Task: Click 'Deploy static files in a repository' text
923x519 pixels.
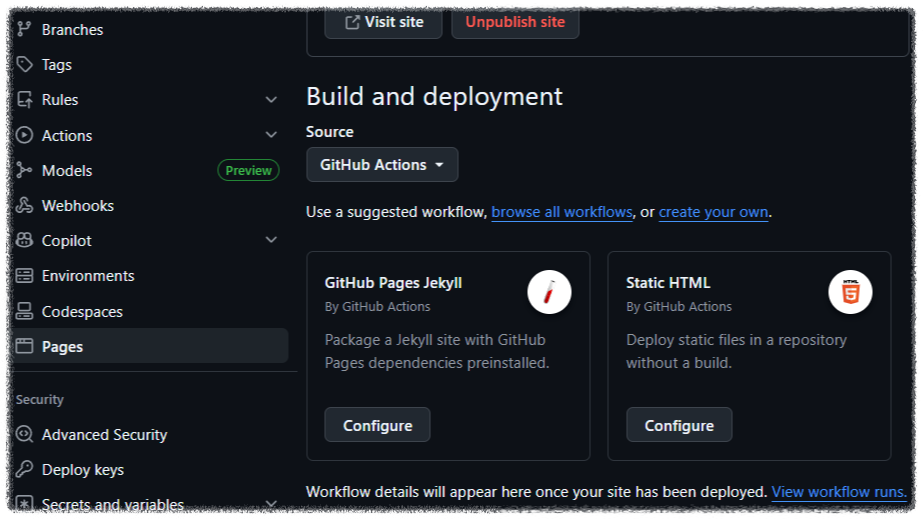Action: click(736, 351)
